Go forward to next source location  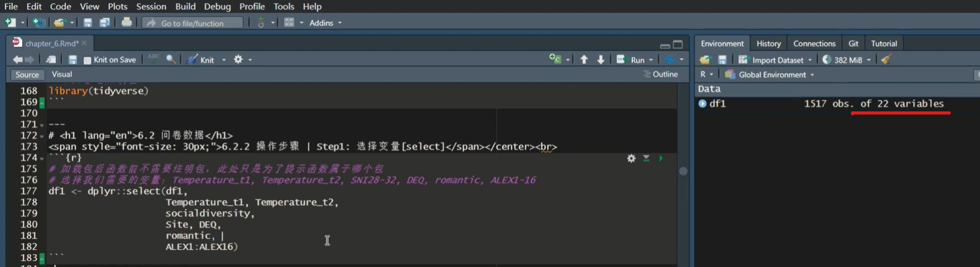[30, 60]
